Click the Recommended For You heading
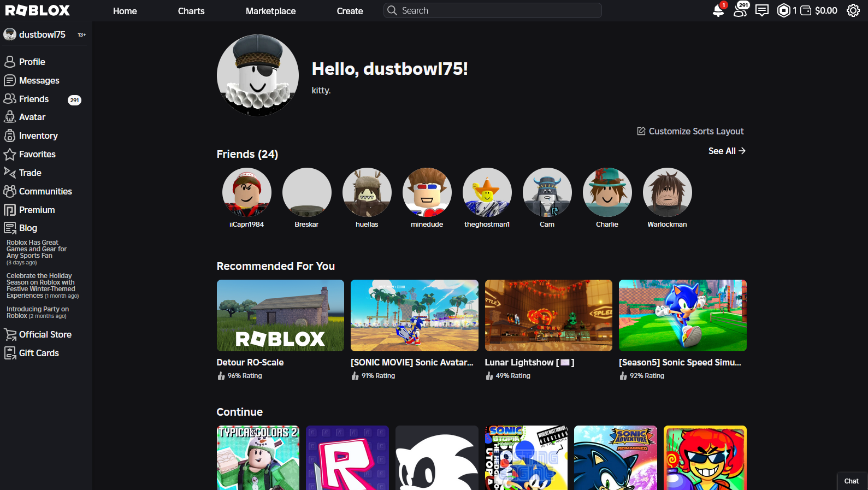 [276, 266]
